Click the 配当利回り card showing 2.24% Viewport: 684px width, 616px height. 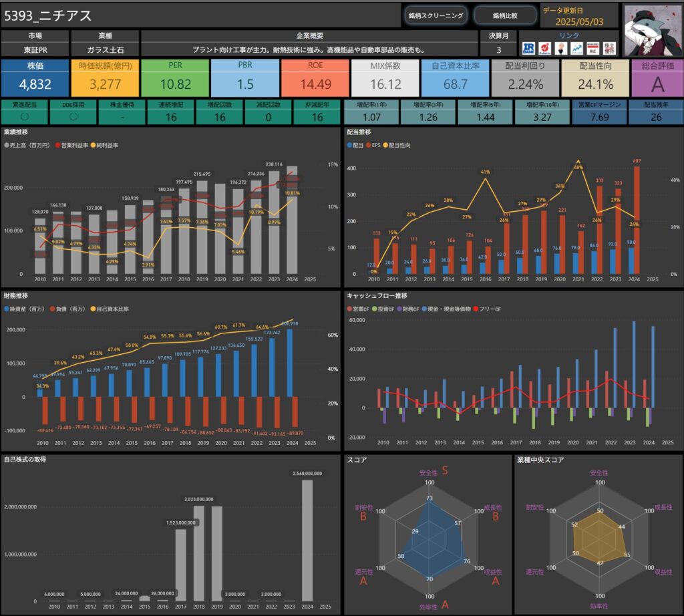(x=525, y=78)
